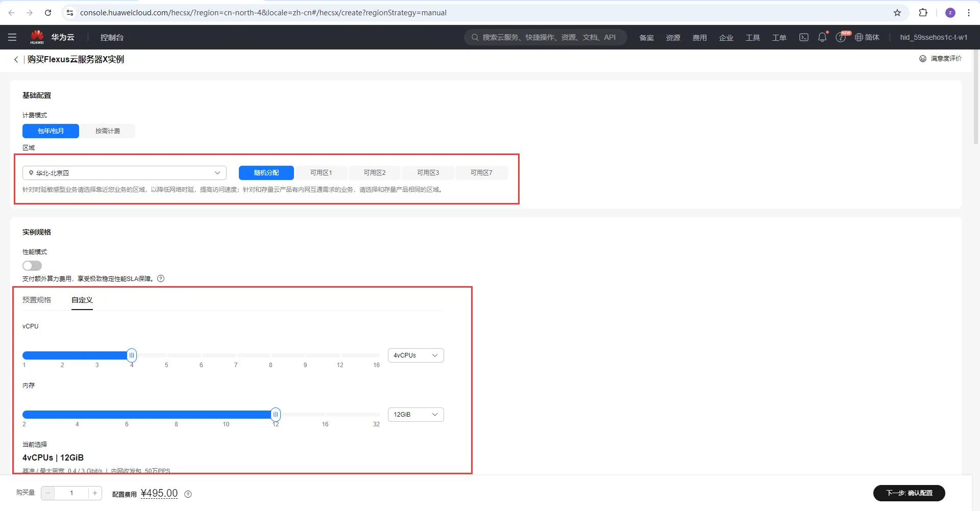Open the 资源 menu

click(673, 38)
